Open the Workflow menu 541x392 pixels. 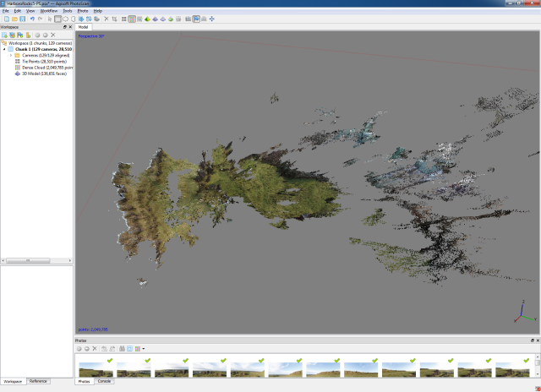coord(49,11)
